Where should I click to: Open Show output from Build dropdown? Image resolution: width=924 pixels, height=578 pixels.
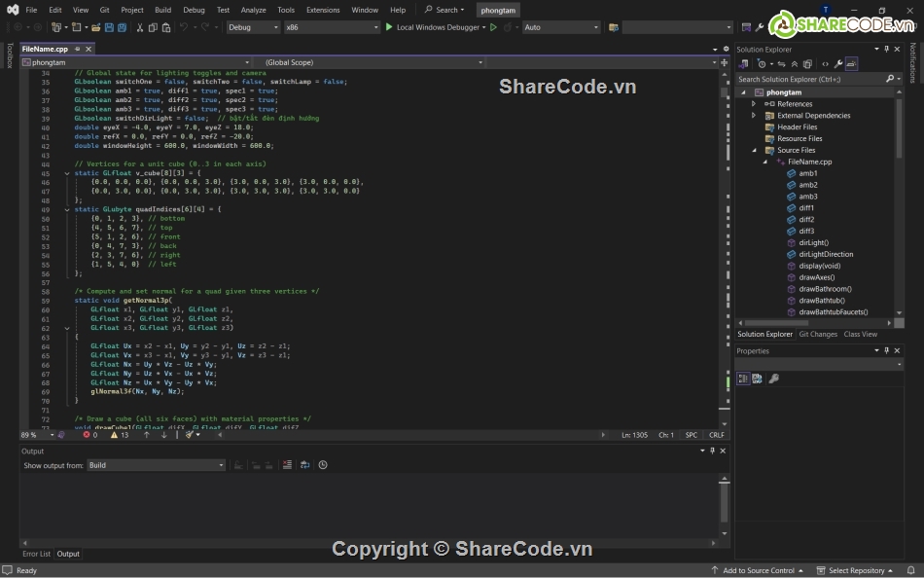157,465
